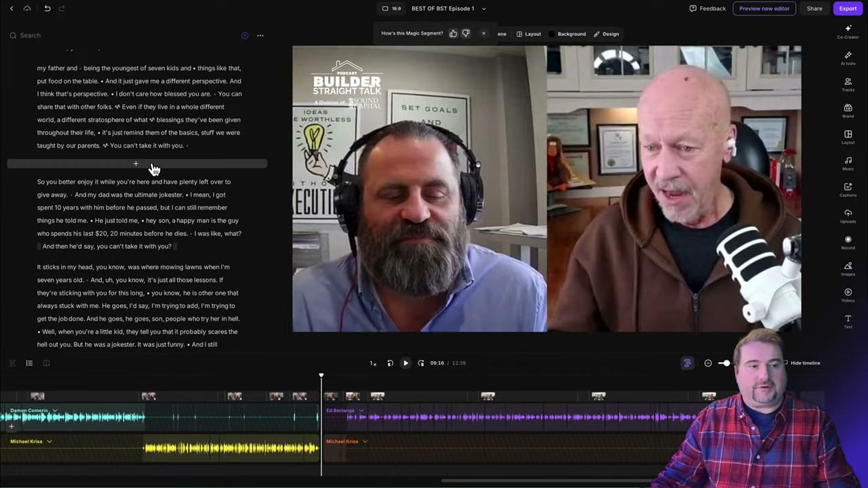
Task: Open the Record panel in the sidebar
Action: [848, 243]
